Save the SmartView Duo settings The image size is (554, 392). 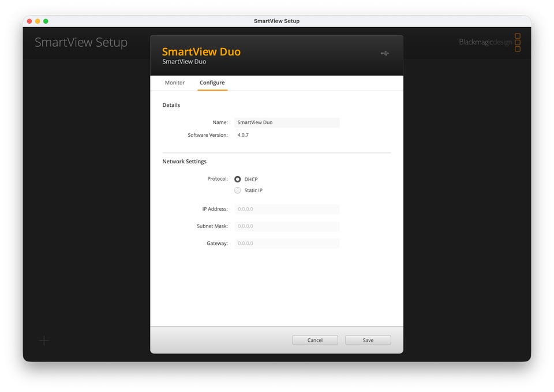368,340
